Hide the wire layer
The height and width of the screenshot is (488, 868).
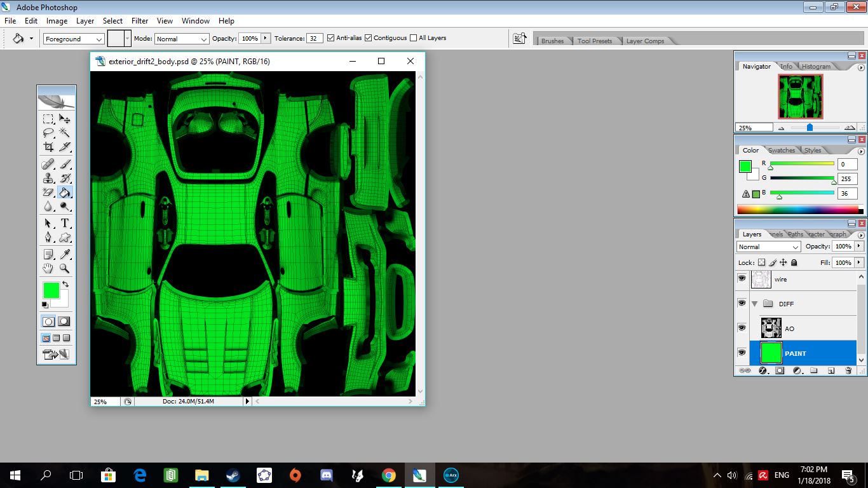742,278
